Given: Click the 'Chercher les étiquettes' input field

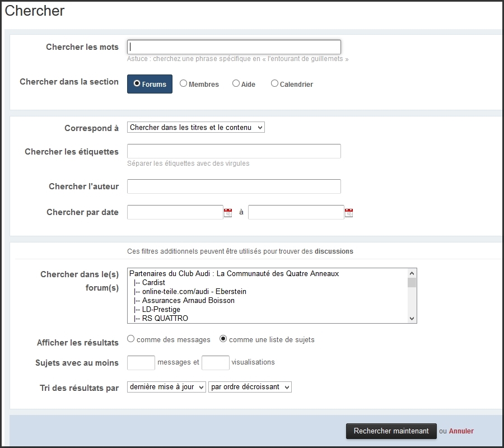Looking at the screenshot, I should pyautogui.click(x=234, y=151).
